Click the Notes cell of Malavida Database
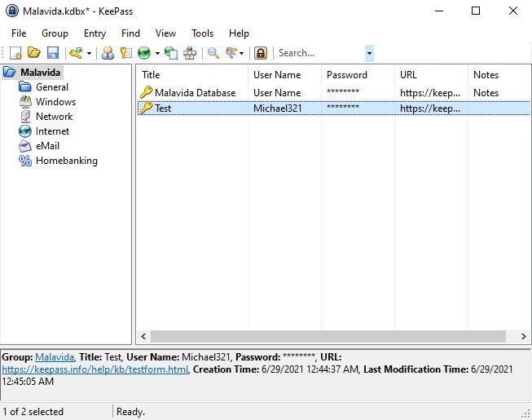Image resolution: width=532 pixels, height=420 pixels. click(x=486, y=93)
